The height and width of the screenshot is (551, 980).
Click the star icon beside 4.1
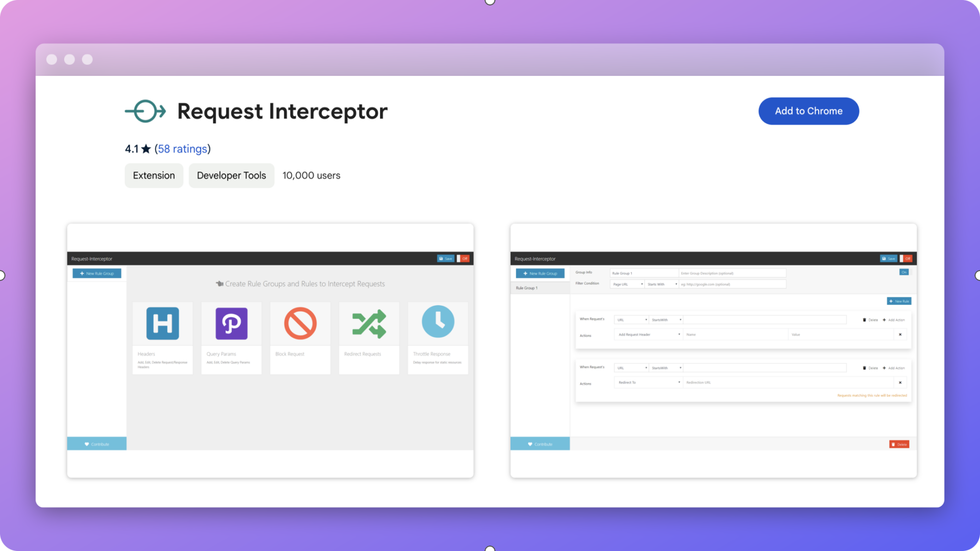point(146,149)
